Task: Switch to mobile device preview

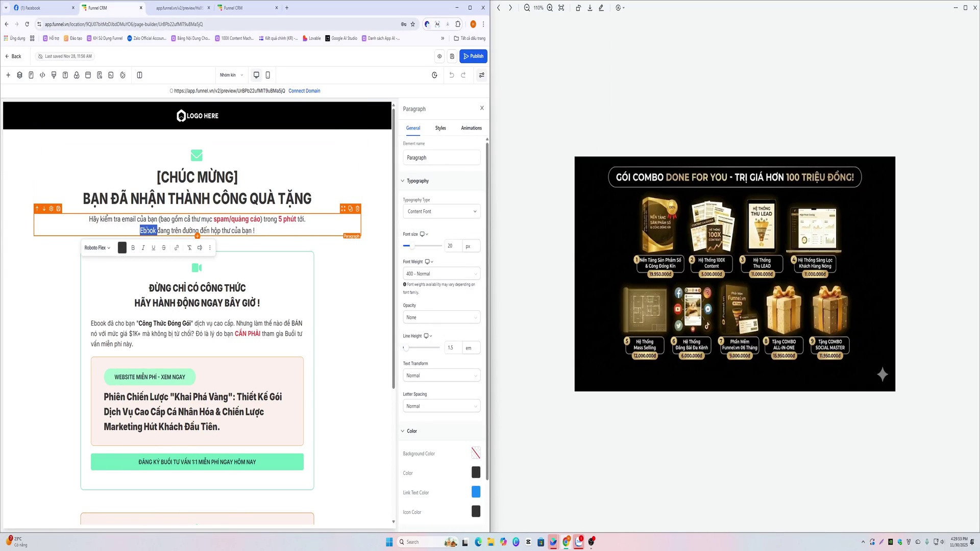Action: (267, 75)
